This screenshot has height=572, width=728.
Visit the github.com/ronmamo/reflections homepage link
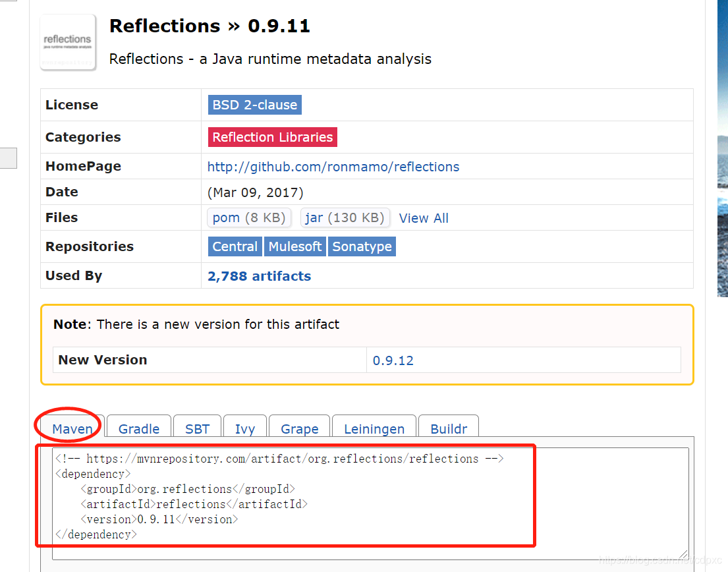coord(333,167)
